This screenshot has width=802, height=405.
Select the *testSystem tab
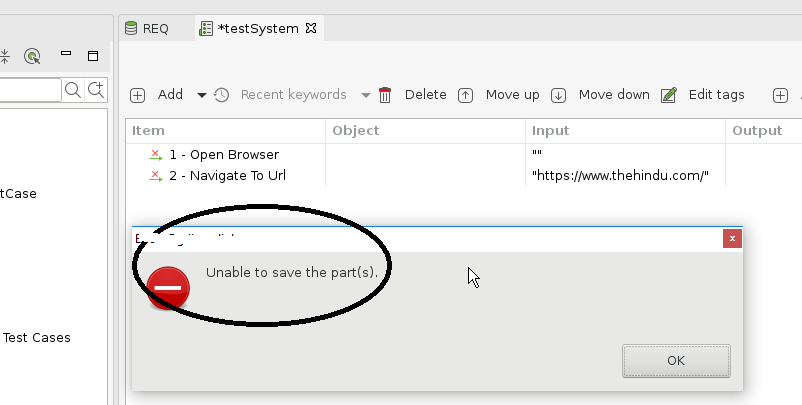tap(257, 28)
